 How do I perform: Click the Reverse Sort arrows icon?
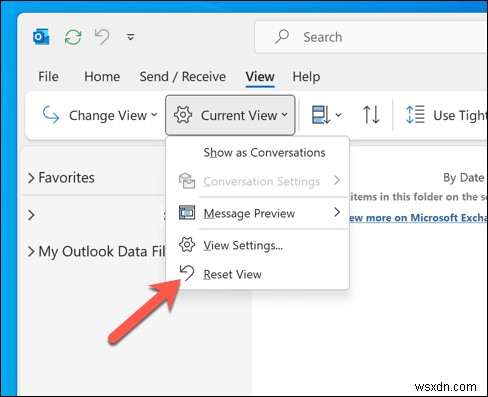click(x=371, y=115)
